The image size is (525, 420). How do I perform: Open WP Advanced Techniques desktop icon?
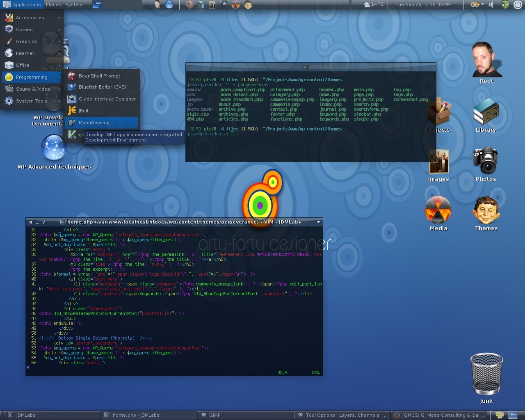click(54, 152)
